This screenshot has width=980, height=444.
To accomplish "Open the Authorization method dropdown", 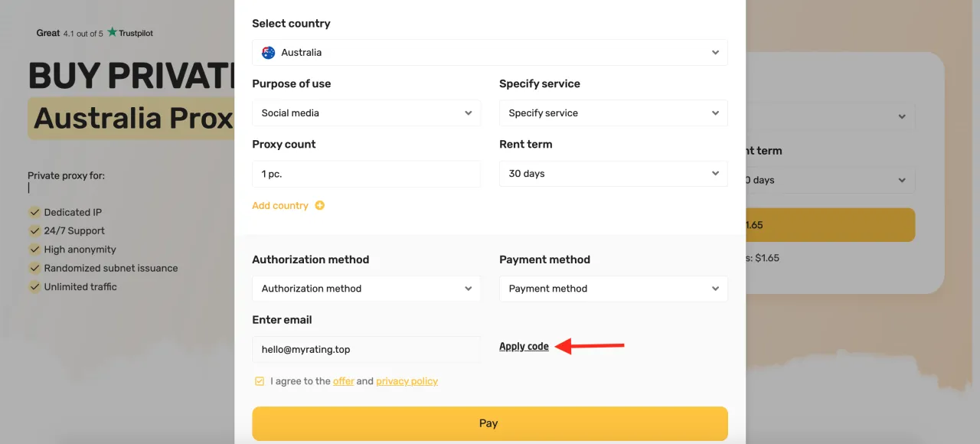I will (x=366, y=289).
